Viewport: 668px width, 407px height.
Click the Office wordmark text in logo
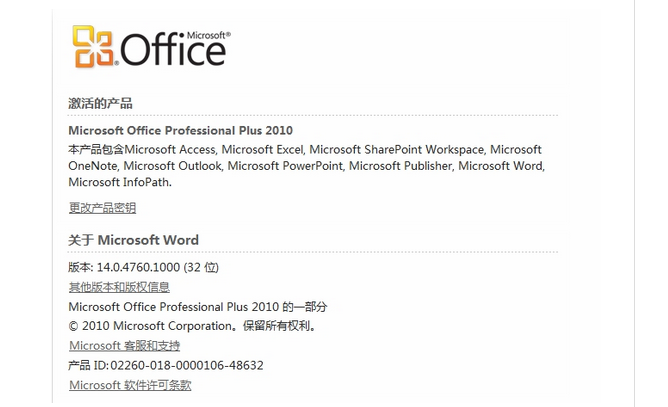click(173, 49)
